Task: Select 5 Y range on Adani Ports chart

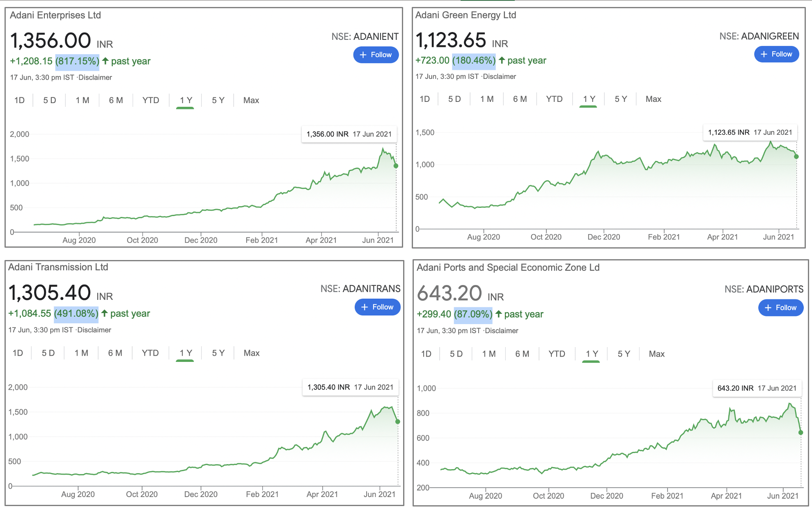Action: pos(624,354)
